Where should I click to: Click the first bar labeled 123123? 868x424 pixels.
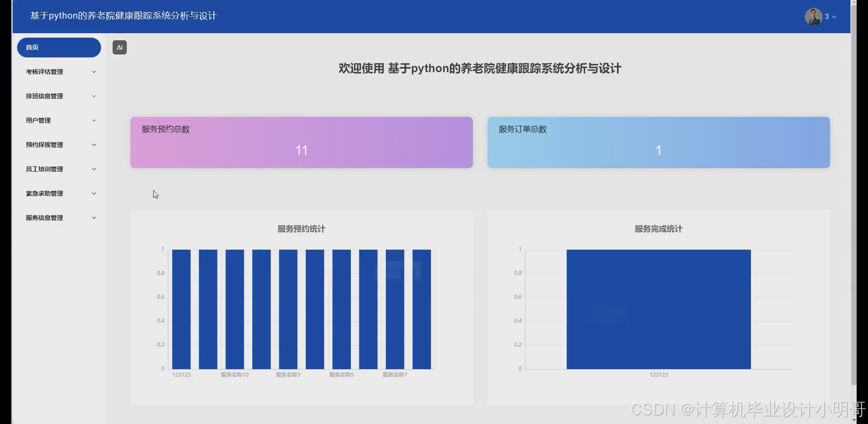point(181,309)
